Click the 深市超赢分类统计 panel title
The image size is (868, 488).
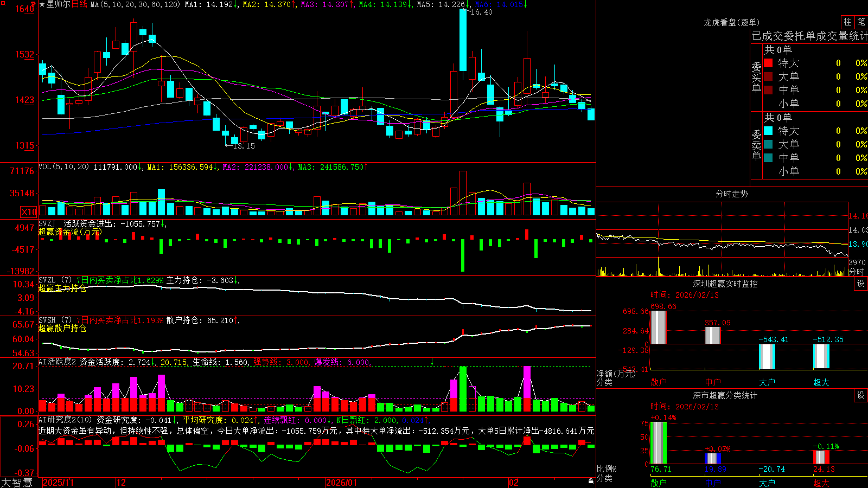[725, 395]
